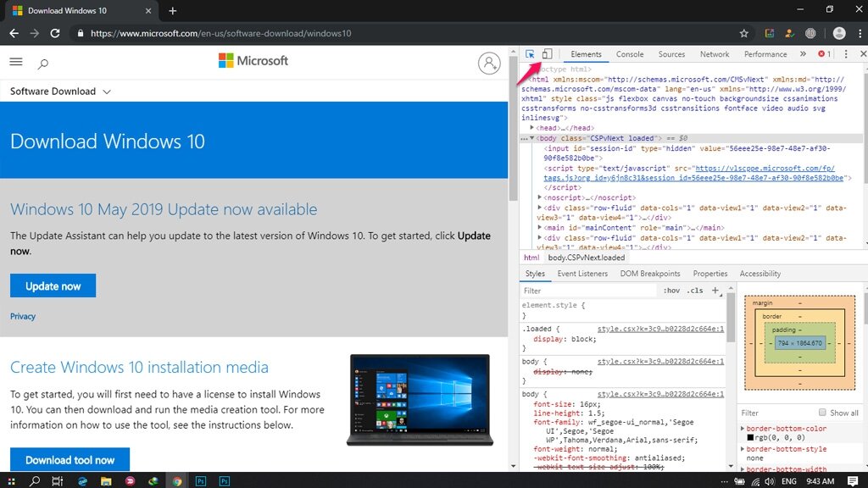Show hidden tray icons chevron

click(x=724, y=481)
